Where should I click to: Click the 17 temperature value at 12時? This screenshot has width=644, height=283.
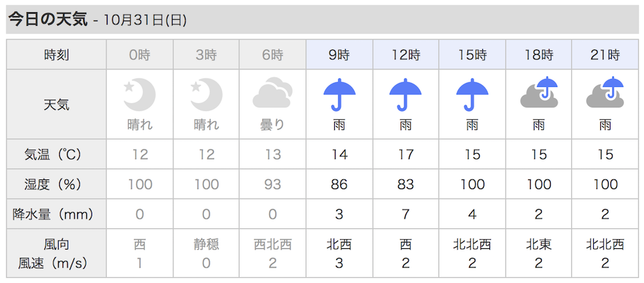tap(405, 154)
